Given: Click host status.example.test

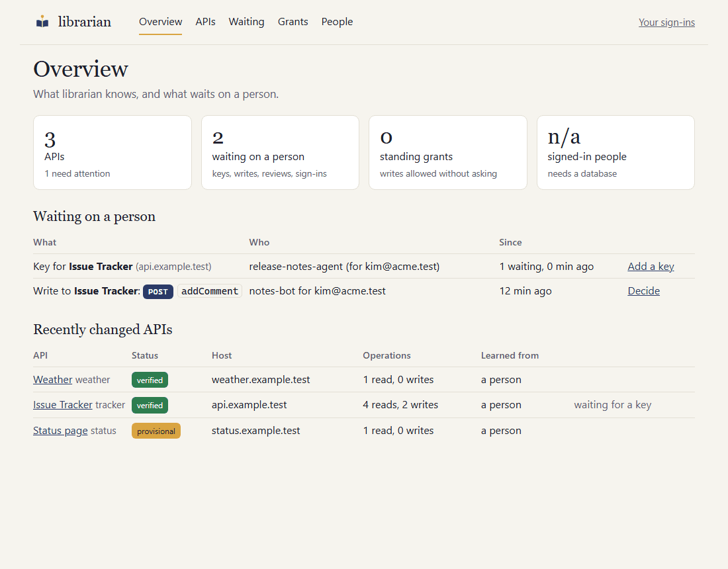Looking at the screenshot, I should (256, 431).
